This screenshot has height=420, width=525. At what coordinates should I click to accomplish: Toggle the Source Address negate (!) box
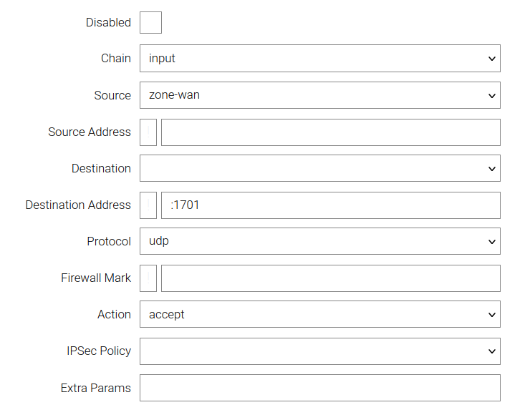point(148,132)
